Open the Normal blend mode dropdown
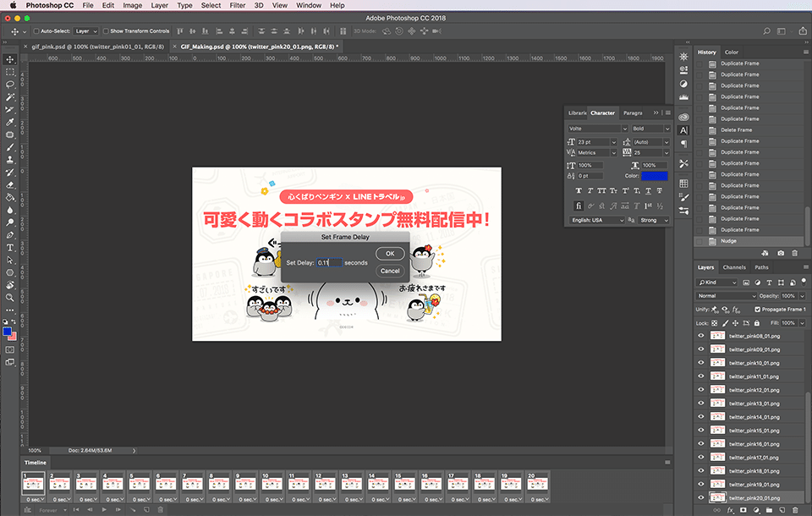The width and height of the screenshot is (812, 516). coord(727,296)
